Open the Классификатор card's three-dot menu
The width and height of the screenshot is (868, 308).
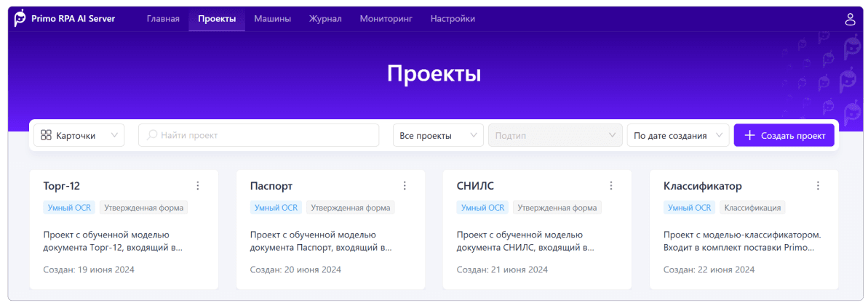(x=818, y=186)
